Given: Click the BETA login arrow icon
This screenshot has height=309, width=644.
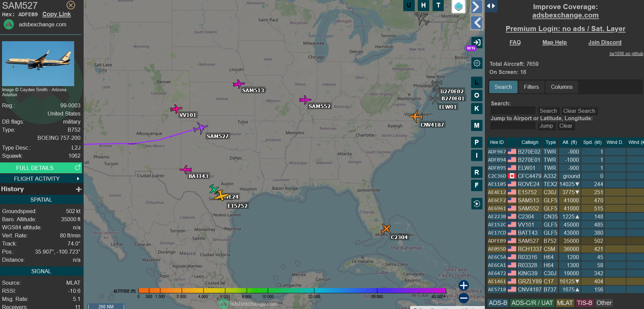Looking at the screenshot, I should coord(477,42).
